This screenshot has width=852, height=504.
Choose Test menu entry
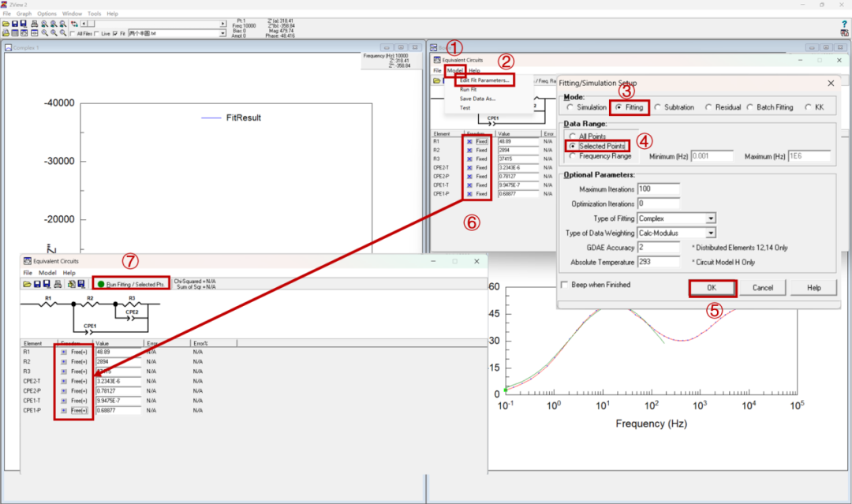click(465, 108)
